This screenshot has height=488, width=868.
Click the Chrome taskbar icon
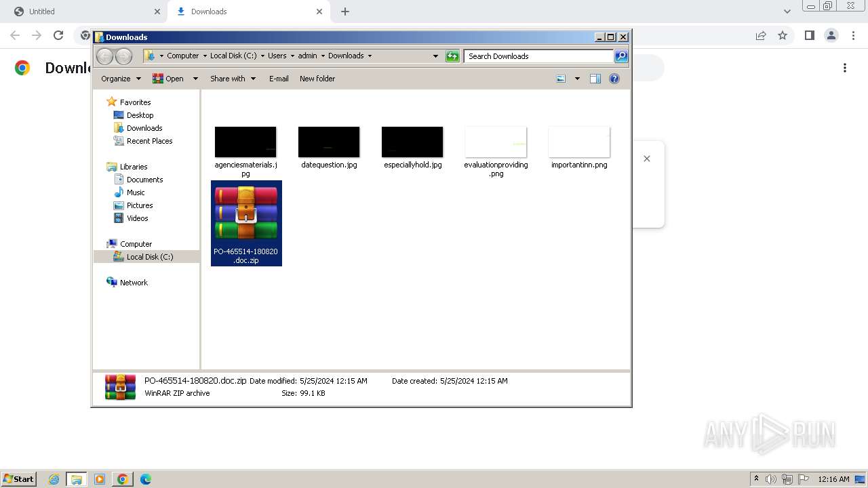pos(123,479)
